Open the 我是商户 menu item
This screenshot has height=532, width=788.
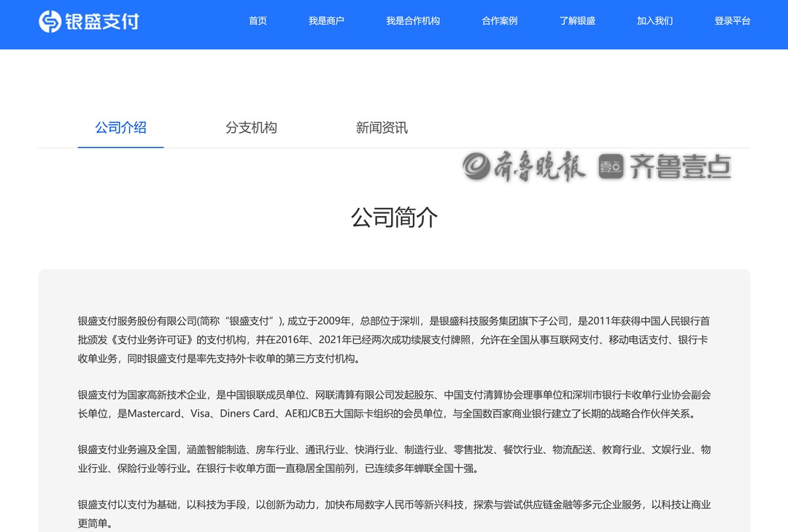point(326,21)
